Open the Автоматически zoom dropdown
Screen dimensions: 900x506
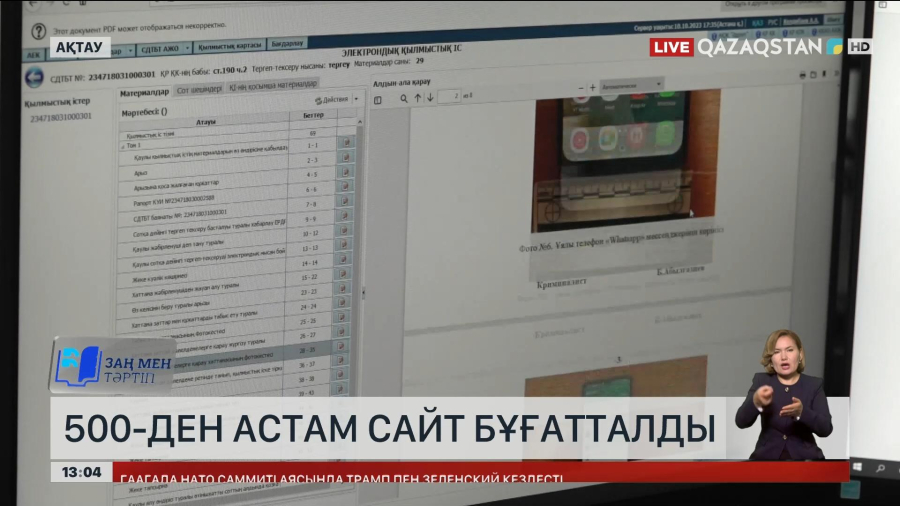tap(631, 85)
